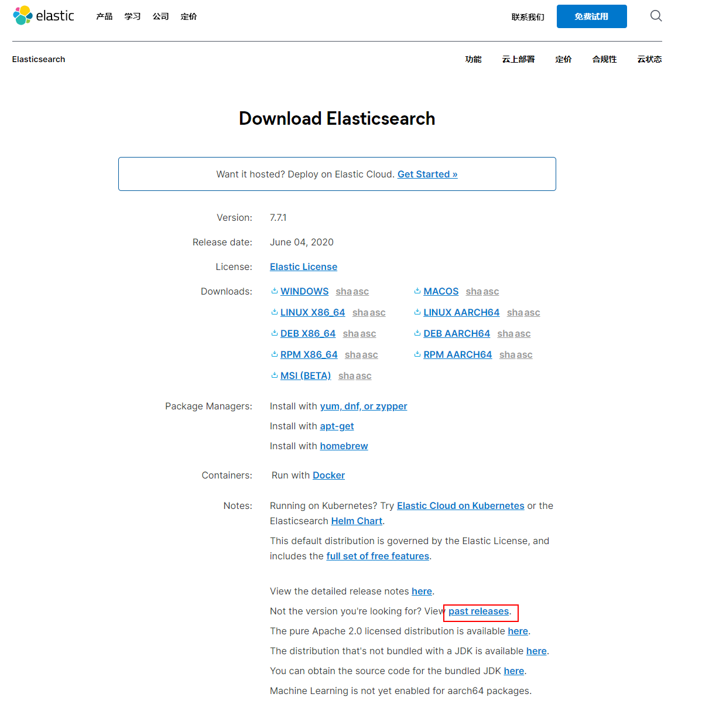
Task: Open Elastic Cloud on Kubernetes link
Action: tap(461, 505)
